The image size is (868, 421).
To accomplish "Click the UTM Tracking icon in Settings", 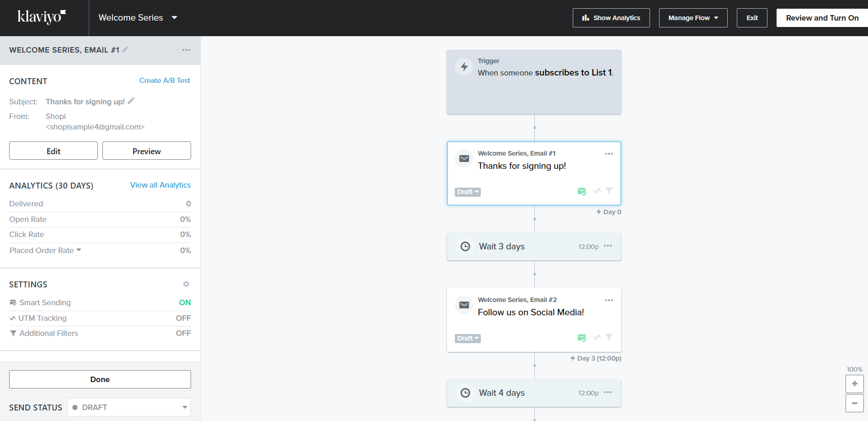I will [13, 318].
